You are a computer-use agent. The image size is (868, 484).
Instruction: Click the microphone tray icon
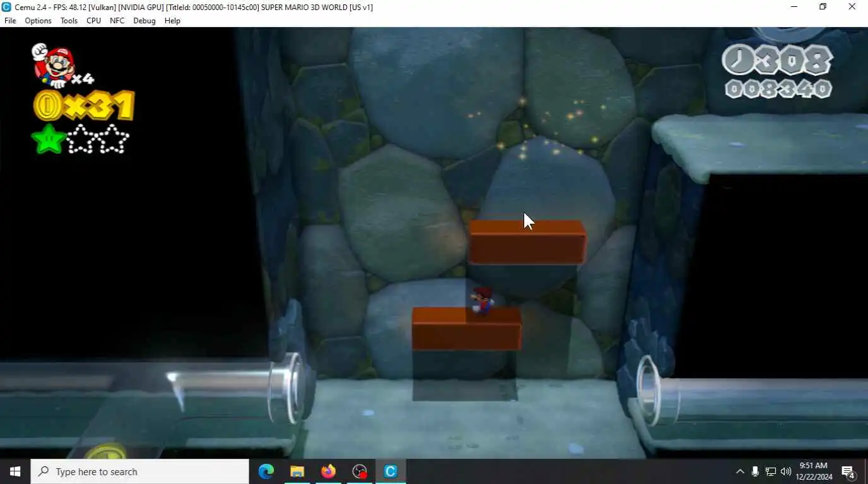pyautogui.click(x=755, y=471)
